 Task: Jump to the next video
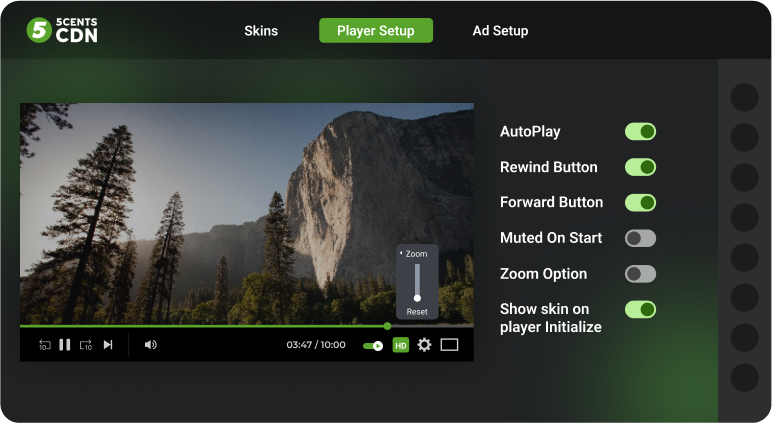coord(108,345)
